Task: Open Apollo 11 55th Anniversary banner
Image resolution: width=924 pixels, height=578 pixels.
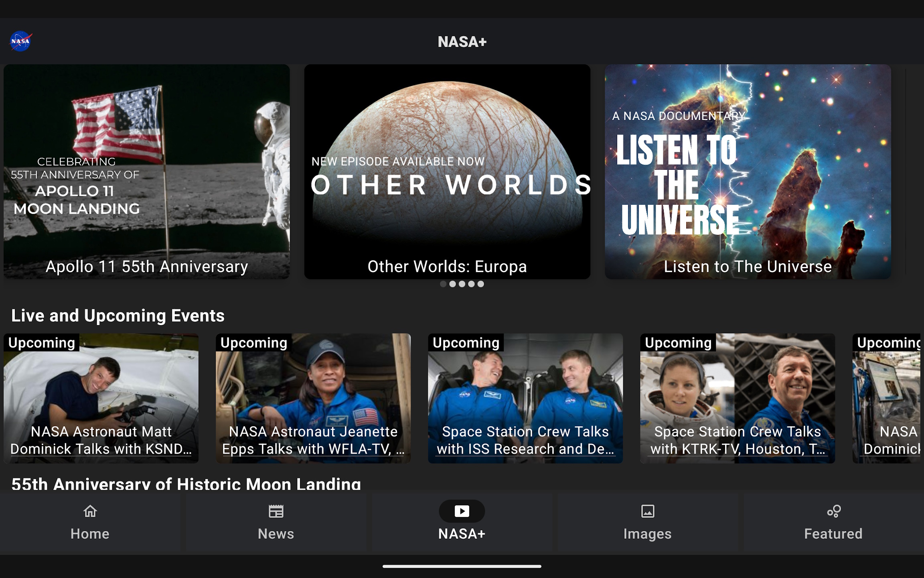Action: (x=146, y=172)
